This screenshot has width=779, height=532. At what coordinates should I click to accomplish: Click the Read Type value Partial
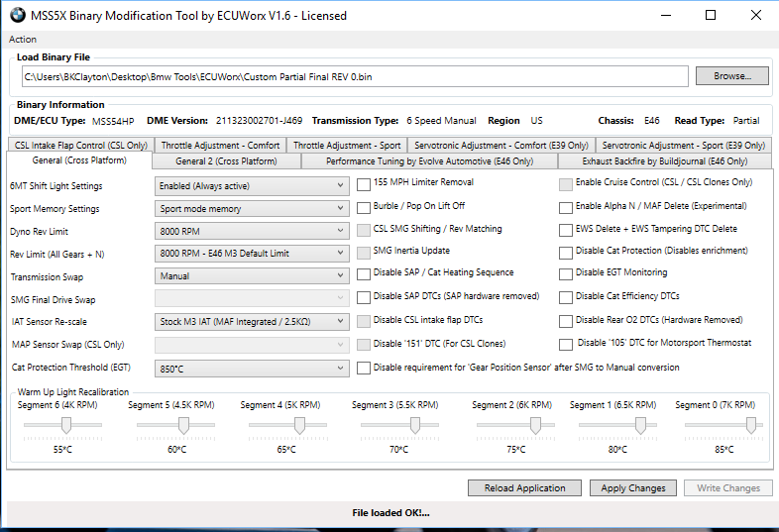(746, 120)
